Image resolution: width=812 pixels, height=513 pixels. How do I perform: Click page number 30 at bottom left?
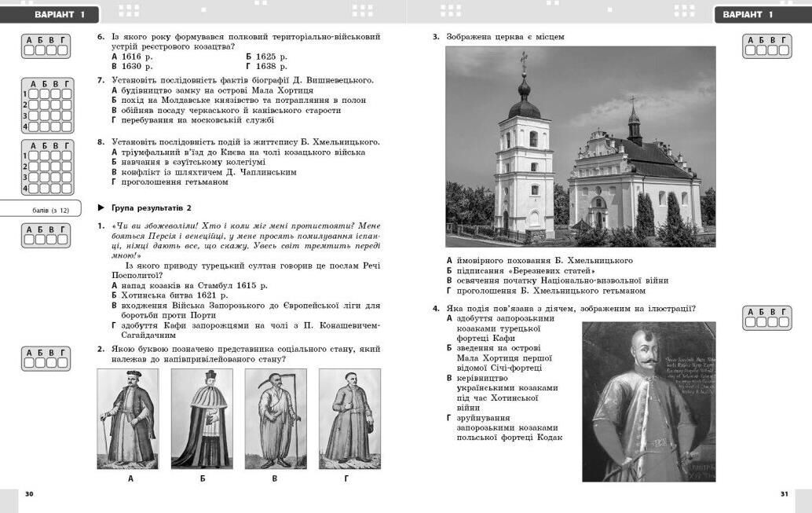click(29, 493)
